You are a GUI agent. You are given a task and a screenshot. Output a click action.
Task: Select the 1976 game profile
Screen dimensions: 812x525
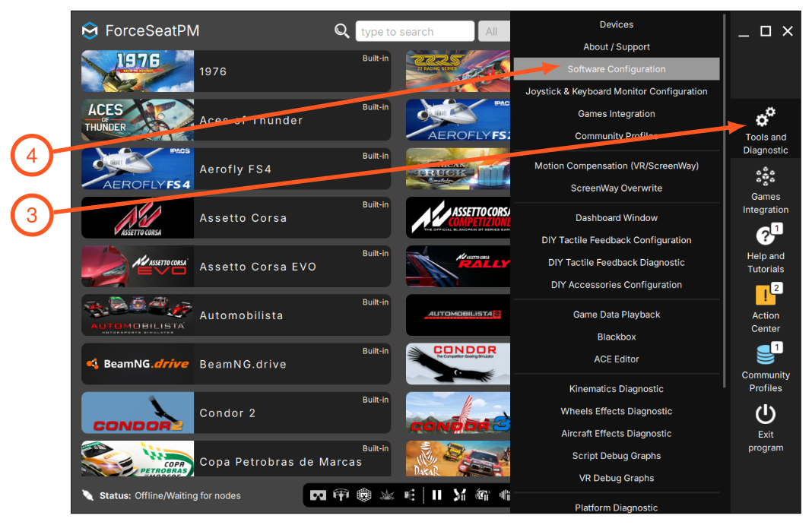pos(236,71)
